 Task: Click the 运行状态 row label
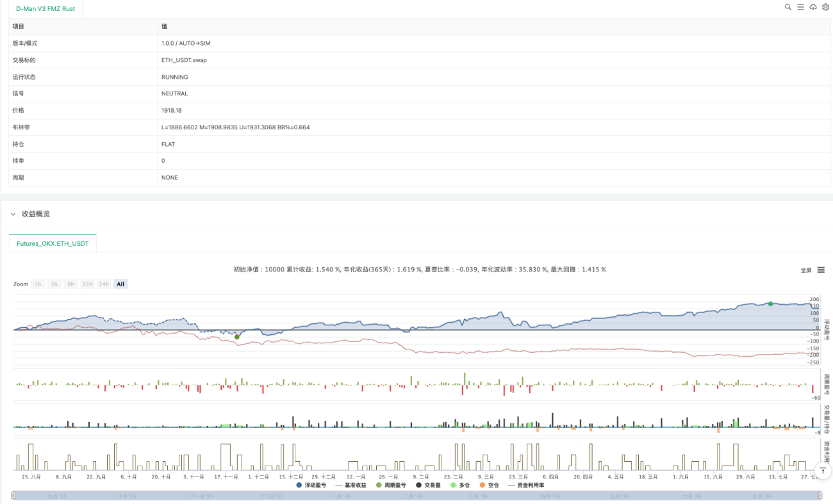click(24, 77)
